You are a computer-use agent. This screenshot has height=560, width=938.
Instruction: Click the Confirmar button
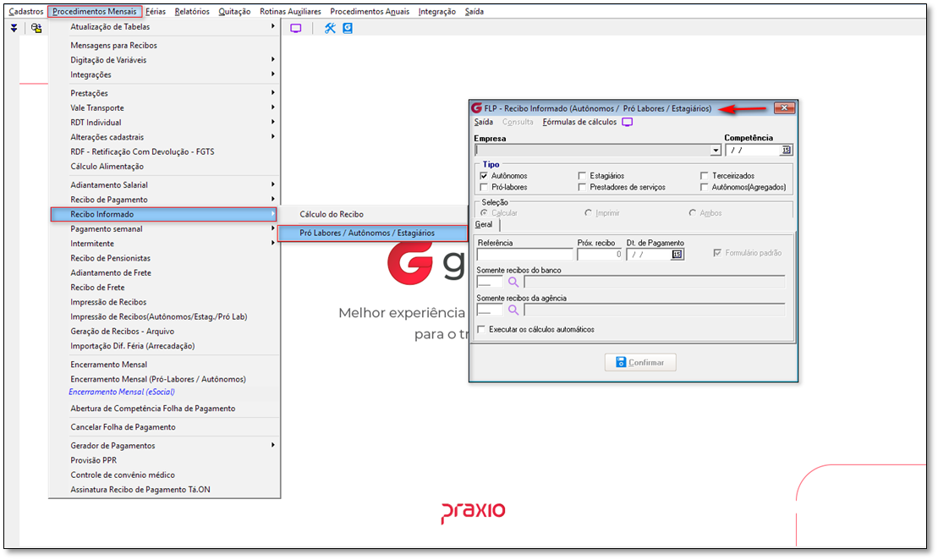tap(640, 363)
